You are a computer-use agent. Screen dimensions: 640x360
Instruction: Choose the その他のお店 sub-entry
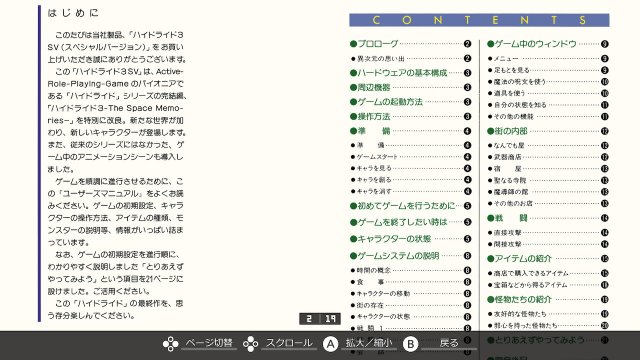pos(548,203)
